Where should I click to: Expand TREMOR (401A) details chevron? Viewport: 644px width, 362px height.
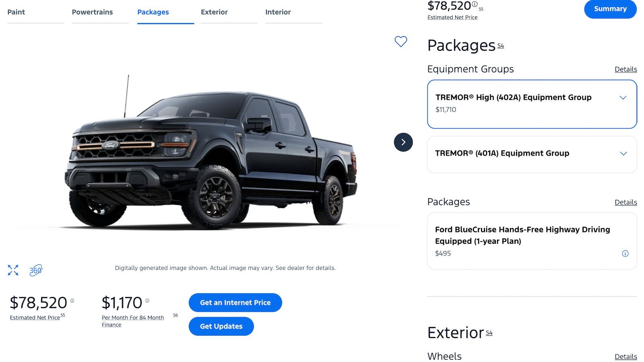(x=623, y=154)
